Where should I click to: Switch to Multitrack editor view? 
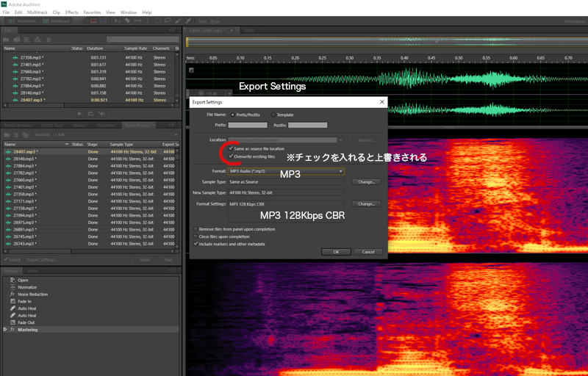(56, 21)
